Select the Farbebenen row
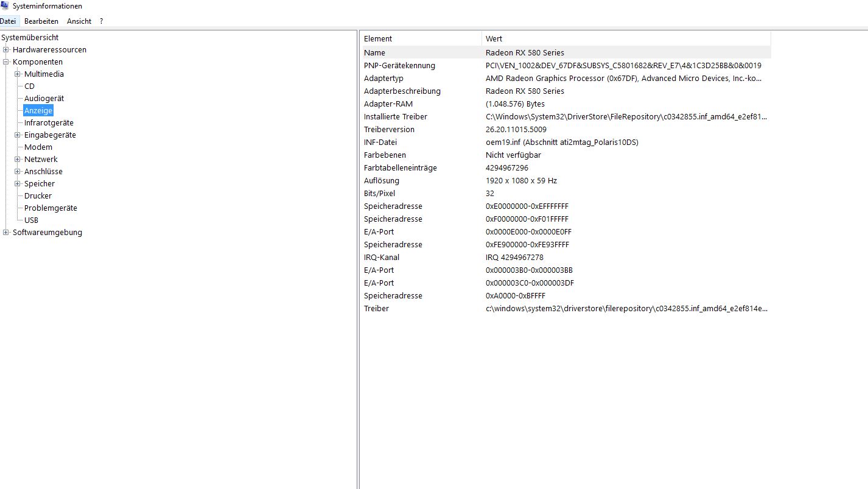This screenshot has height=489, width=868. [x=566, y=155]
